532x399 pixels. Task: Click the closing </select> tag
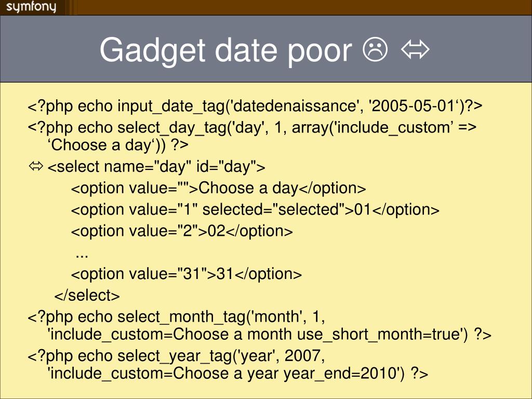87,296
